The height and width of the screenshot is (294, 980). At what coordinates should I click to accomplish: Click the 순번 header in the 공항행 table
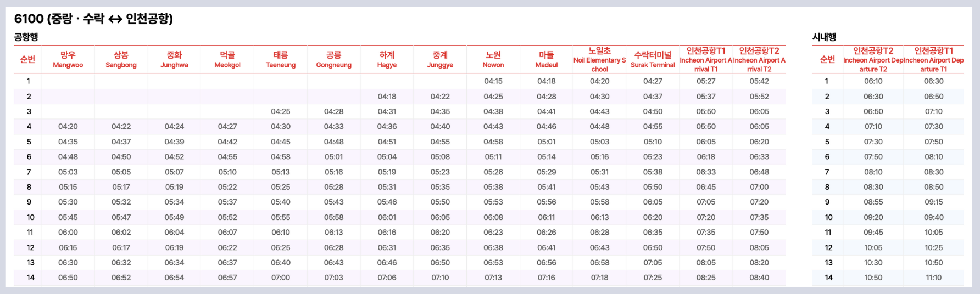pos(27,59)
